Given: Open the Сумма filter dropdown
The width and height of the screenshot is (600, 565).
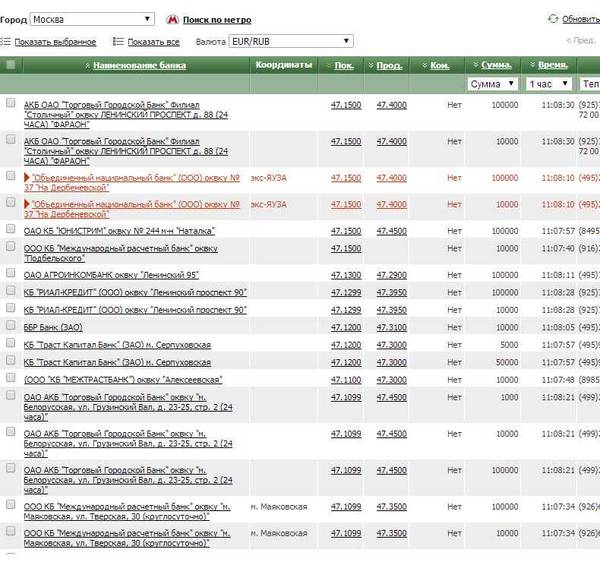Looking at the screenshot, I should [x=492, y=84].
